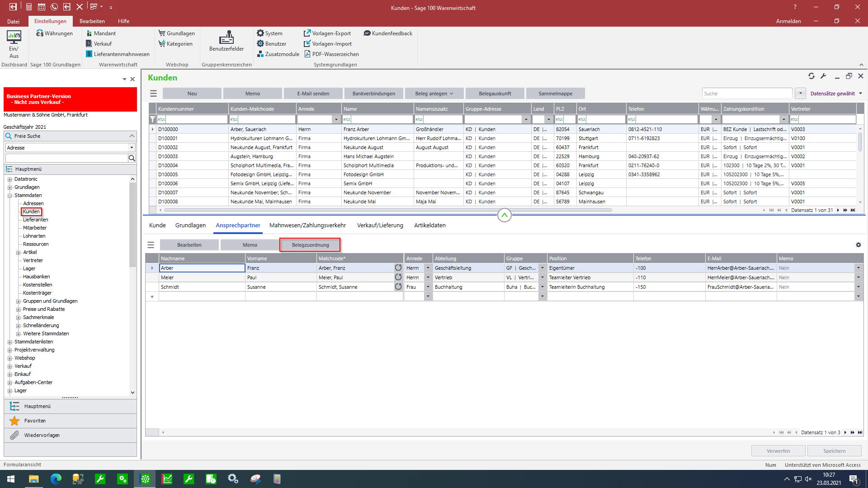
Task: Open the Adresse search type dropdown
Action: [132, 148]
